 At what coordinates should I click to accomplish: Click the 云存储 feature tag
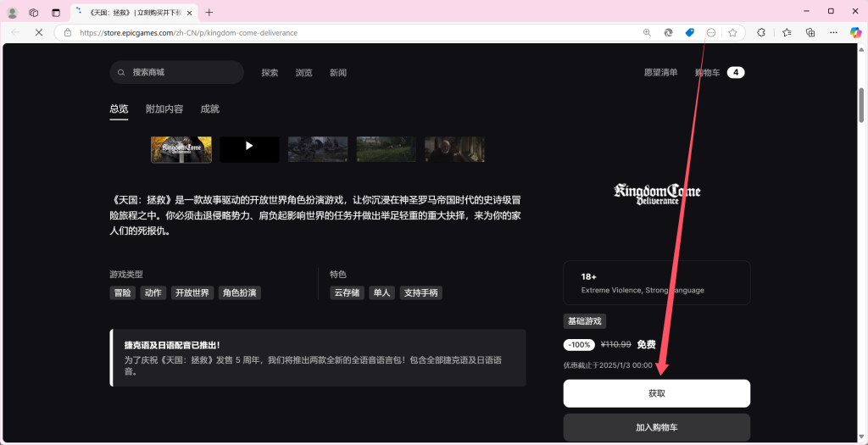[x=347, y=292]
